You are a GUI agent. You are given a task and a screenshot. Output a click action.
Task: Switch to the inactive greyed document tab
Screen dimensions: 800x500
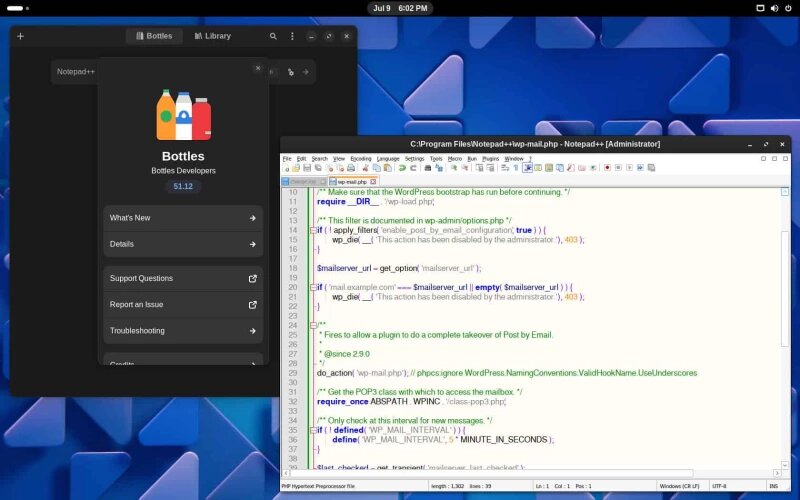(x=304, y=182)
